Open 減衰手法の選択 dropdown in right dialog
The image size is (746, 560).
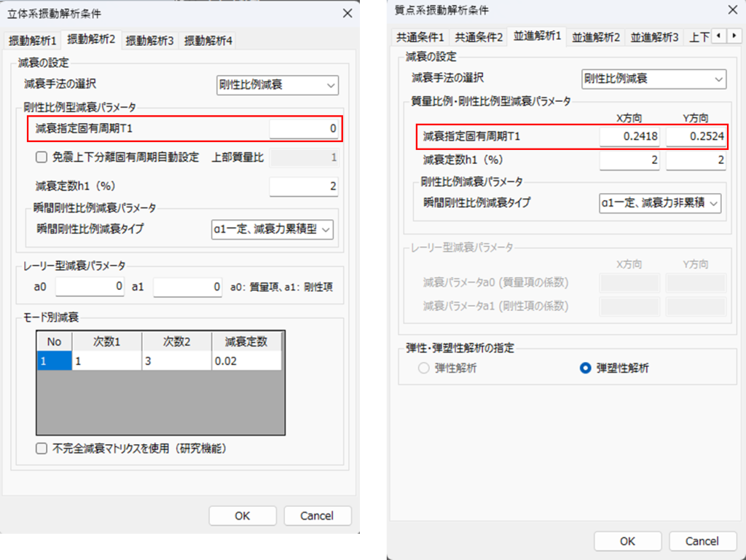pos(653,79)
